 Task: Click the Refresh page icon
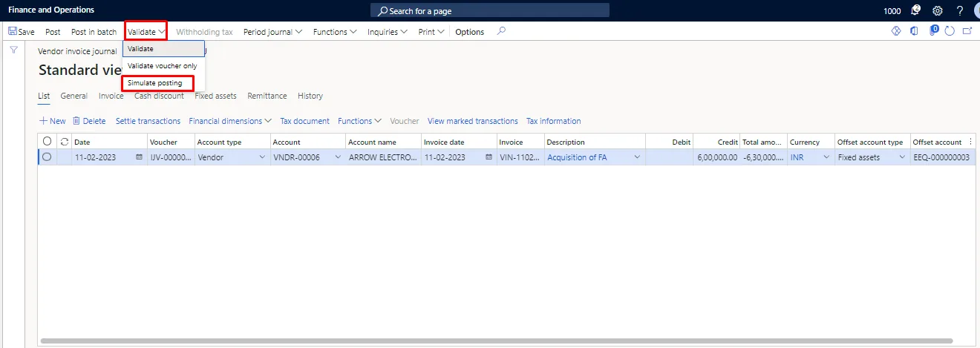(x=950, y=31)
